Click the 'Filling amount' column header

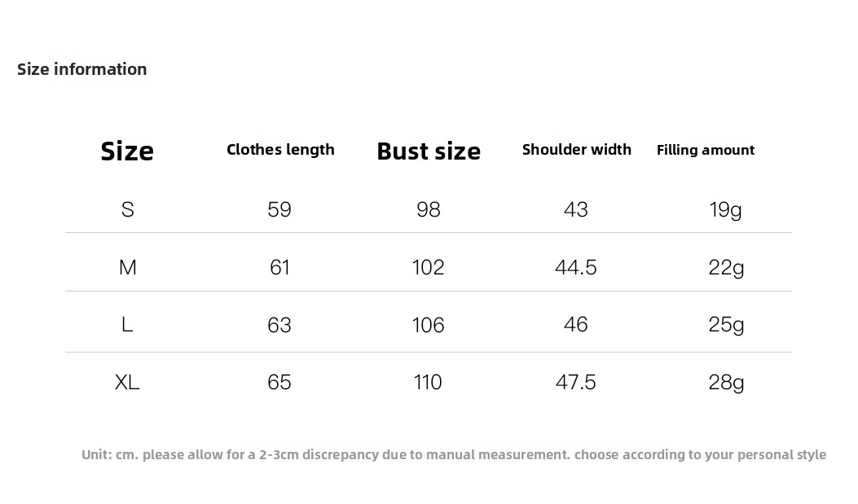pos(706,150)
